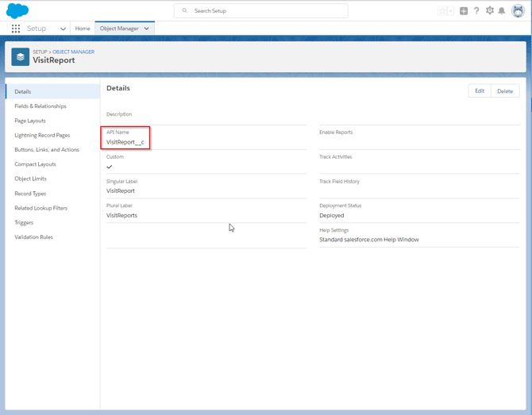The height and width of the screenshot is (415, 532).
Task: Open the help question mark icon
Action: pyautogui.click(x=476, y=11)
